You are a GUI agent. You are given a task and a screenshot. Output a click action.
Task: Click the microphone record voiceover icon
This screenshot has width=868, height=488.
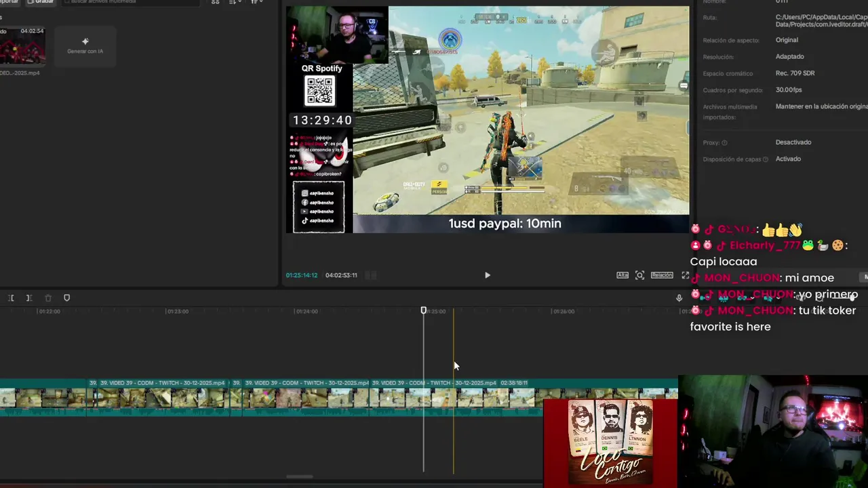click(x=679, y=298)
